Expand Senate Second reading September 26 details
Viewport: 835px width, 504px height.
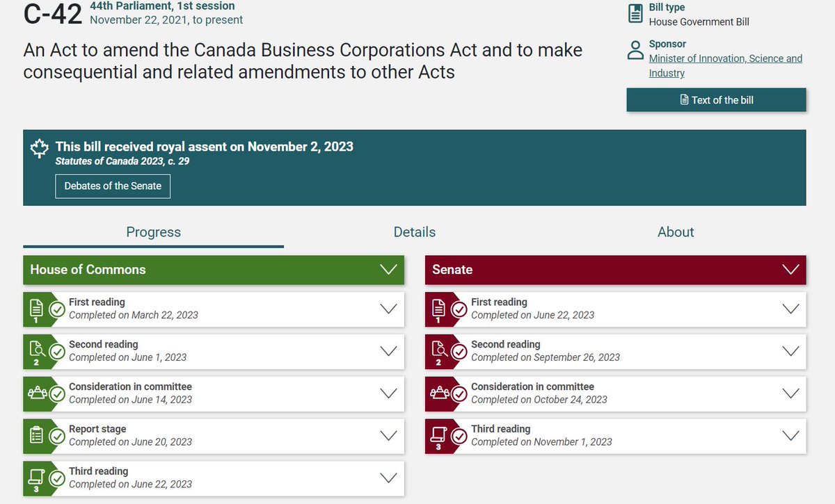(791, 351)
